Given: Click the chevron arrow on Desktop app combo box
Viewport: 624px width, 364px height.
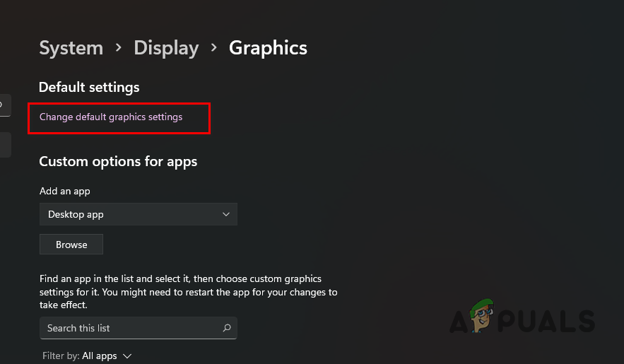Looking at the screenshot, I should (226, 214).
